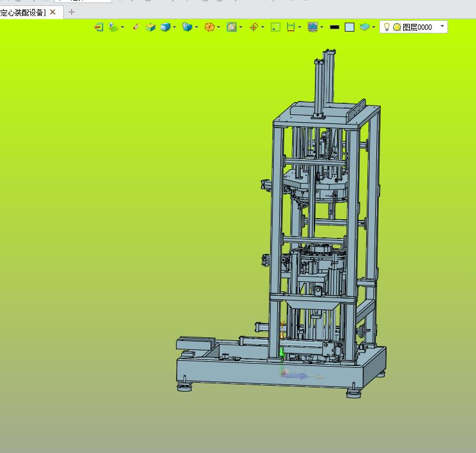Open dropdown arrow beside view orientation cube
The height and width of the screenshot is (453, 476).
[x=196, y=27]
